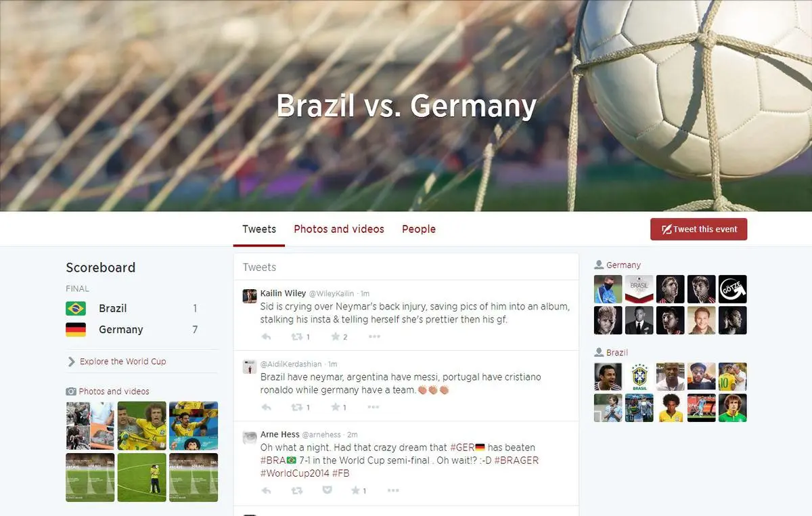812x516 pixels.
Task: Retweet Arne Hess's World Cup tweet
Action: (x=296, y=490)
